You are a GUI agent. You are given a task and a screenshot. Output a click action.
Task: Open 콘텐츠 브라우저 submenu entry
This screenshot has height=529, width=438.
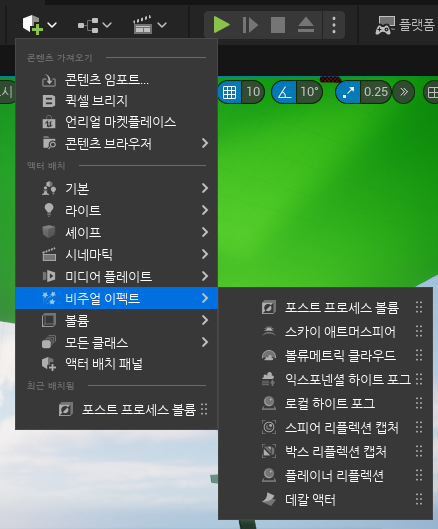click(x=116, y=143)
